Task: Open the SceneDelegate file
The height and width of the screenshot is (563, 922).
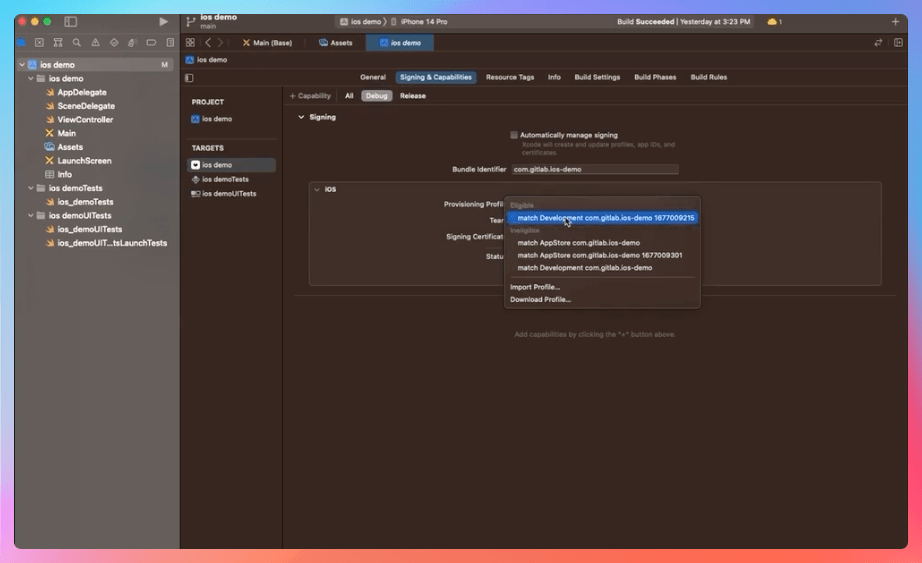Action: click(x=86, y=106)
